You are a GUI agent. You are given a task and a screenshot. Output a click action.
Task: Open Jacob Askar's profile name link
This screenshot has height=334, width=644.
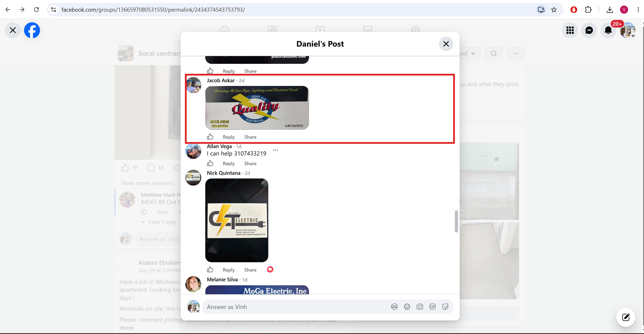(x=221, y=80)
